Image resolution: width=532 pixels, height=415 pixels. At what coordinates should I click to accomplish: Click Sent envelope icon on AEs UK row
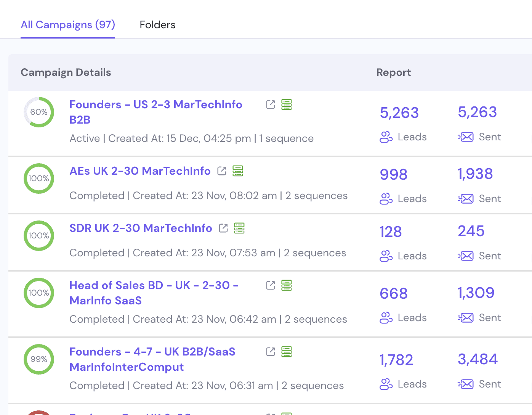465,198
